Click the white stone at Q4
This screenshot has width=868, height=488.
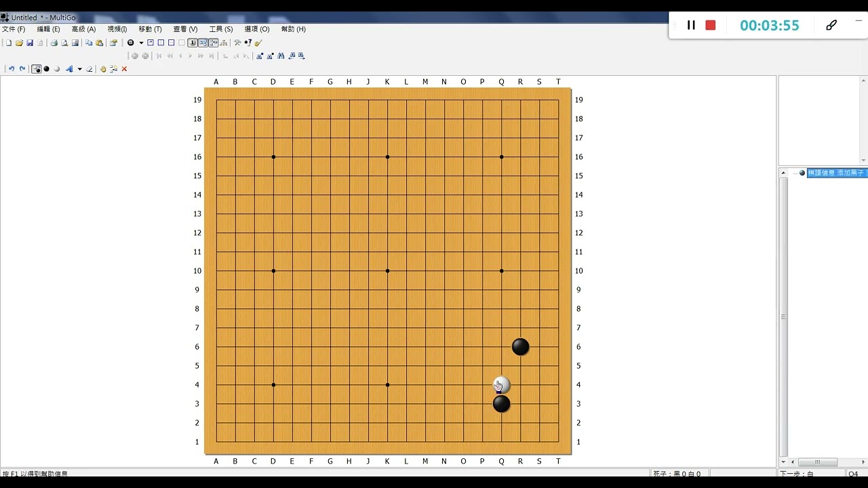coord(501,385)
